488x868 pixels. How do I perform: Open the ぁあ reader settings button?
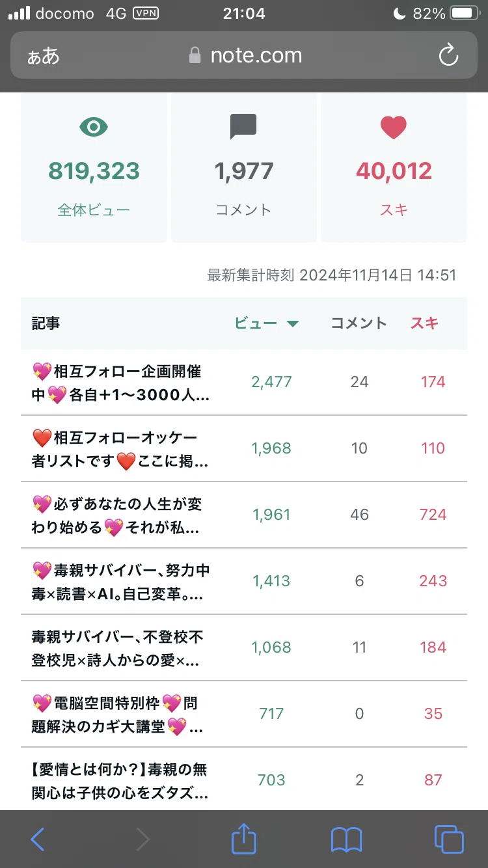point(43,56)
